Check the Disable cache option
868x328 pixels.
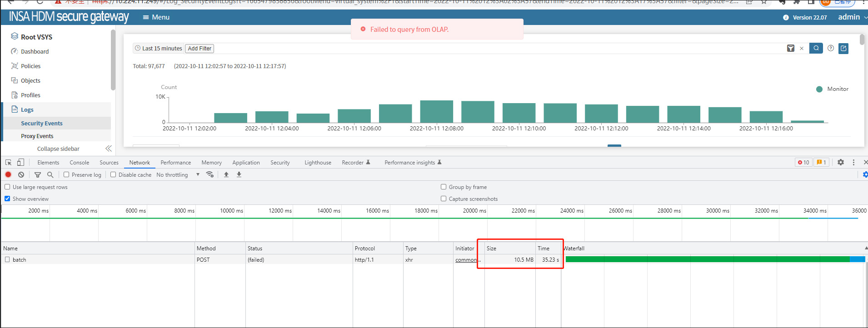click(x=113, y=174)
